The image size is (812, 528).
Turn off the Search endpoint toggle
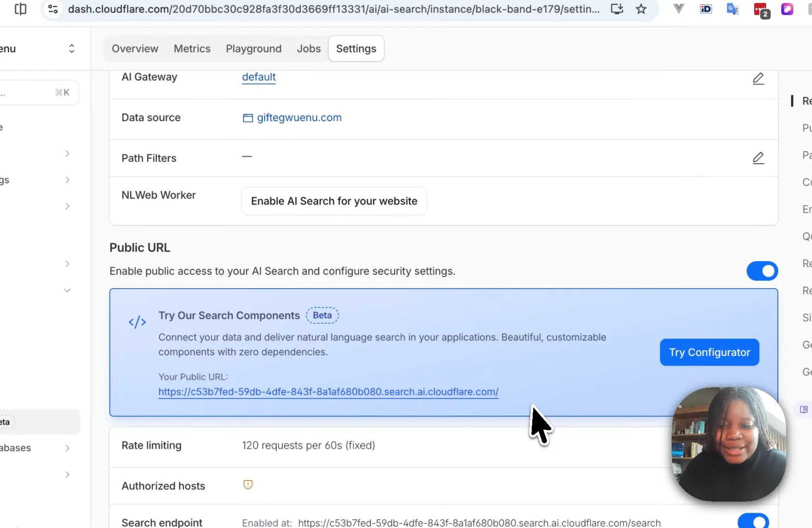754,521
